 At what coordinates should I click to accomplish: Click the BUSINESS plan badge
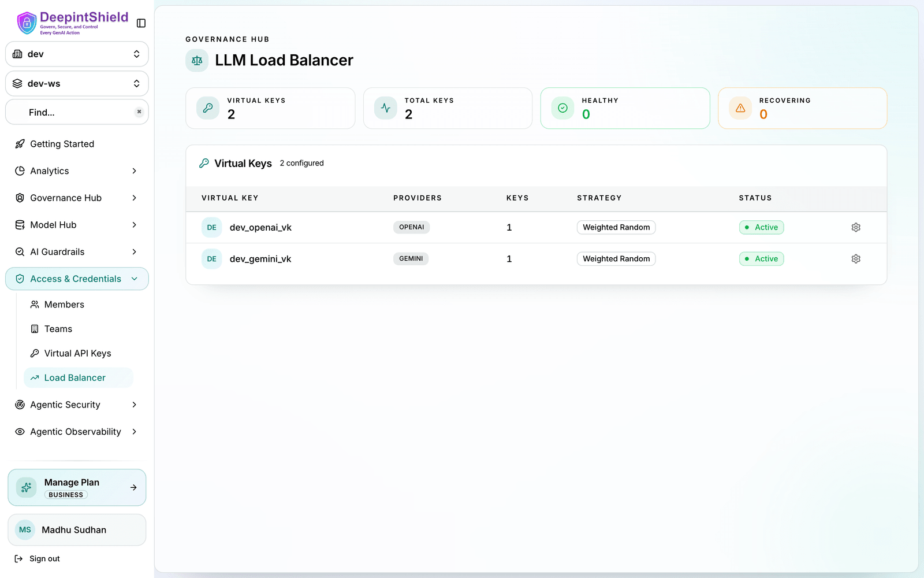(66, 495)
